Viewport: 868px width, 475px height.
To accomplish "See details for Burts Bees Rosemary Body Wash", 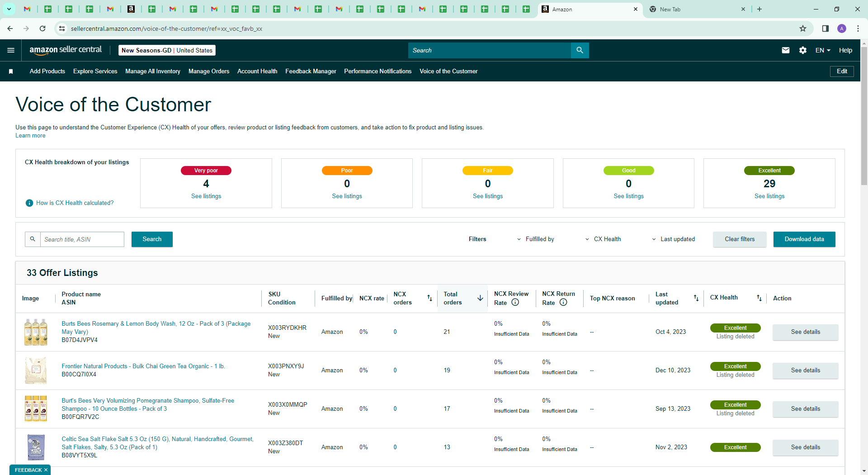I will coord(806,332).
